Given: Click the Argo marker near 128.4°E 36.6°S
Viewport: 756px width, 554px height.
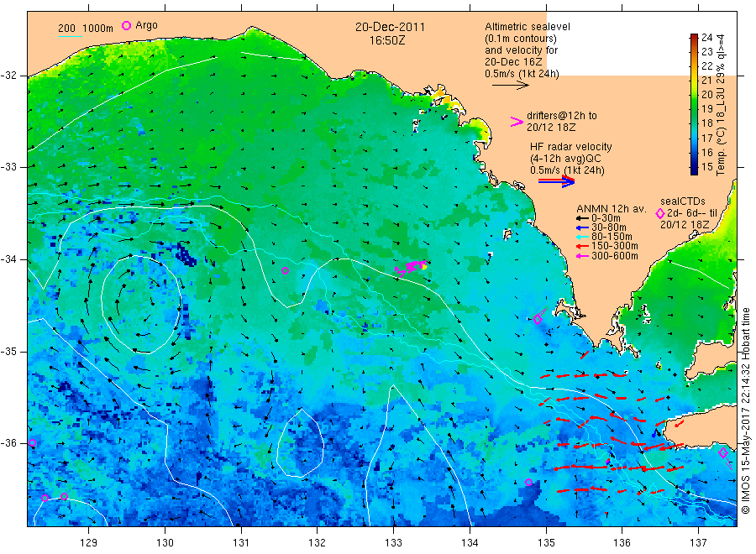Looking at the screenshot, I should pyautogui.click(x=45, y=498).
